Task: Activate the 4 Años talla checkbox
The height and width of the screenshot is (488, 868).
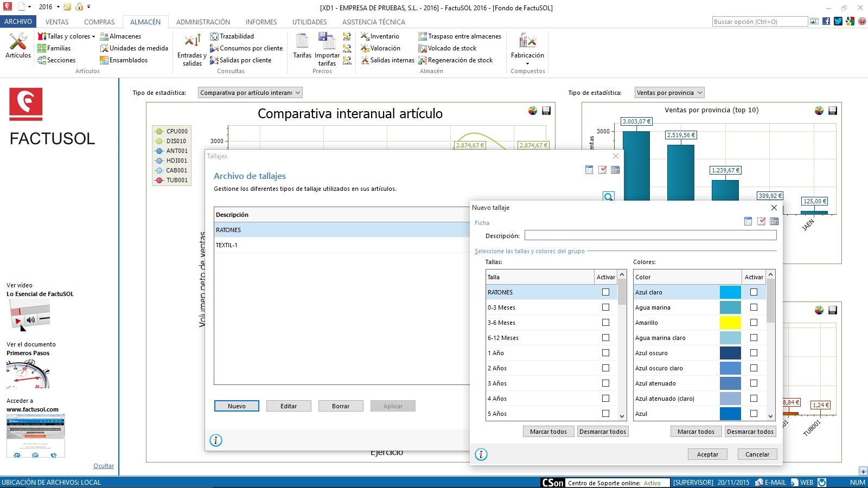Action: (x=605, y=399)
